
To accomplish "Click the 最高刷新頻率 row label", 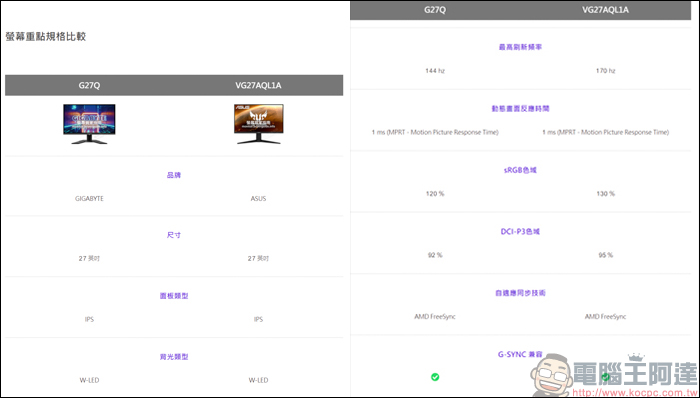I will [521, 47].
